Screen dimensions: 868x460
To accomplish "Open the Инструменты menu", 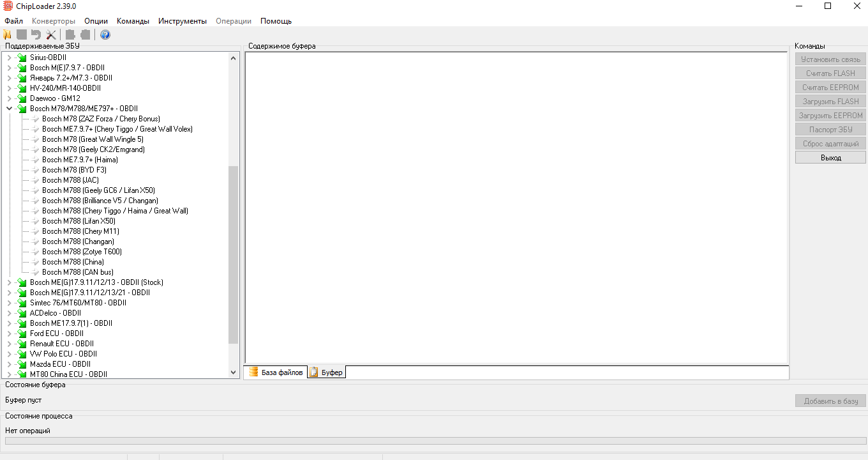I will [x=183, y=21].
